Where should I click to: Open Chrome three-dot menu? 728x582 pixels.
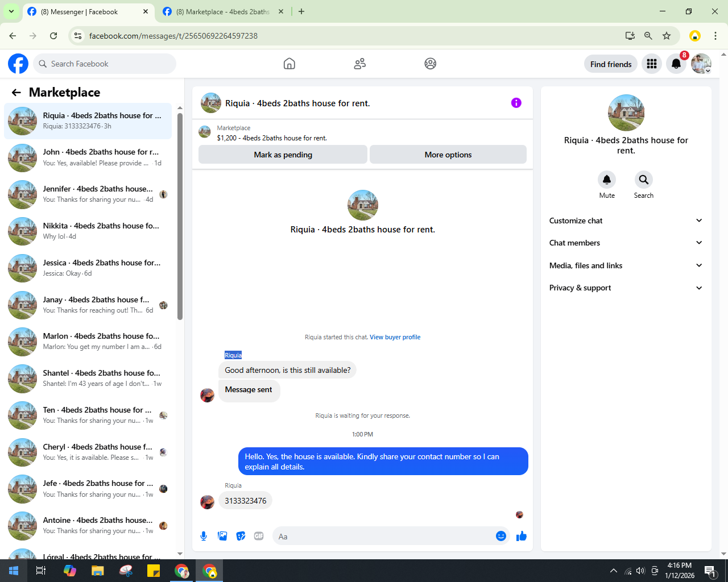[x=715, y=36]
